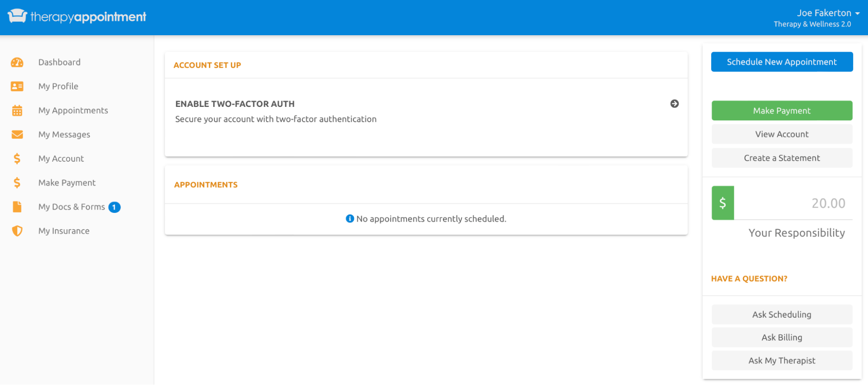The image size is (868, 385).
Task: Go to My Profile page
Action: pos(58,86)
